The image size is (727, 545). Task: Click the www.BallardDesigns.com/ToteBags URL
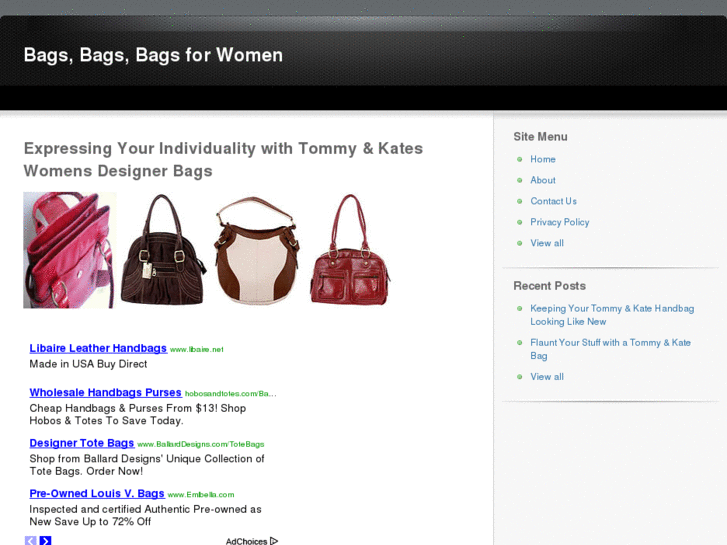pyautogui.click(x=201, y=444)
